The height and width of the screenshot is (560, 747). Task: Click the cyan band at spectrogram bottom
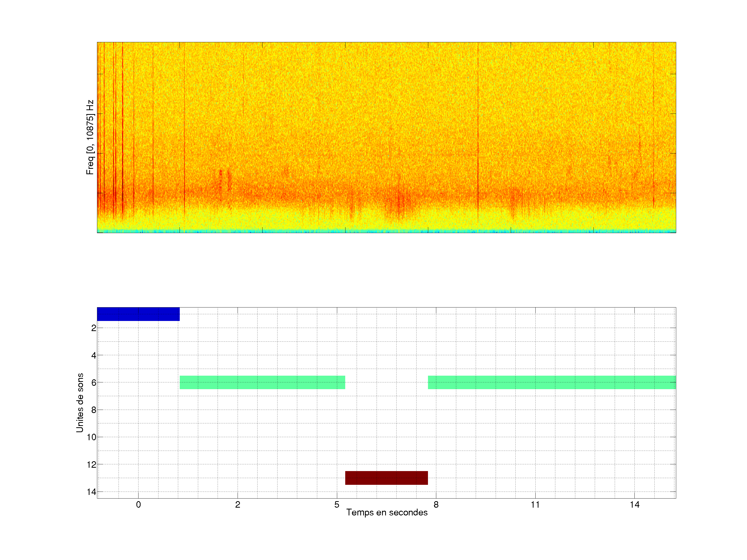(386, 231)
